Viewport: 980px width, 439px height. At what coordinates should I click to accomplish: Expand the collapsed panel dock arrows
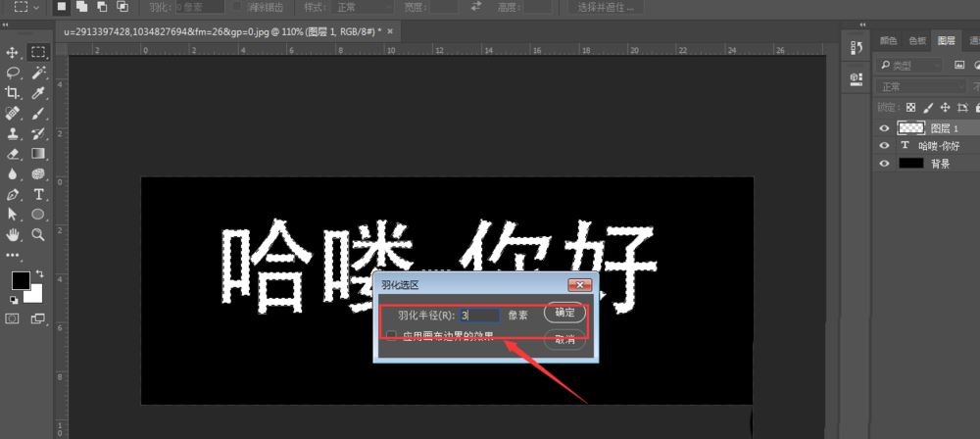click(x=863, y=25)
